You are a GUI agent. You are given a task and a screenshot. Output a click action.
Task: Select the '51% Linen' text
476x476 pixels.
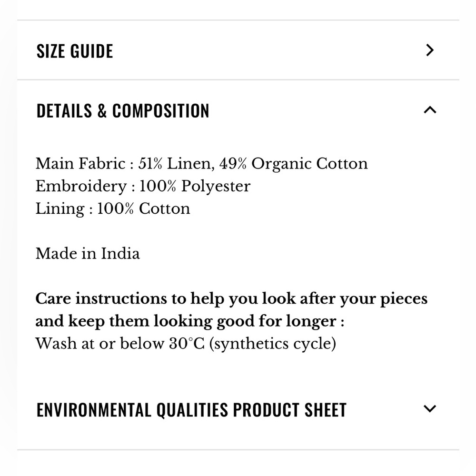coord(175,164)
